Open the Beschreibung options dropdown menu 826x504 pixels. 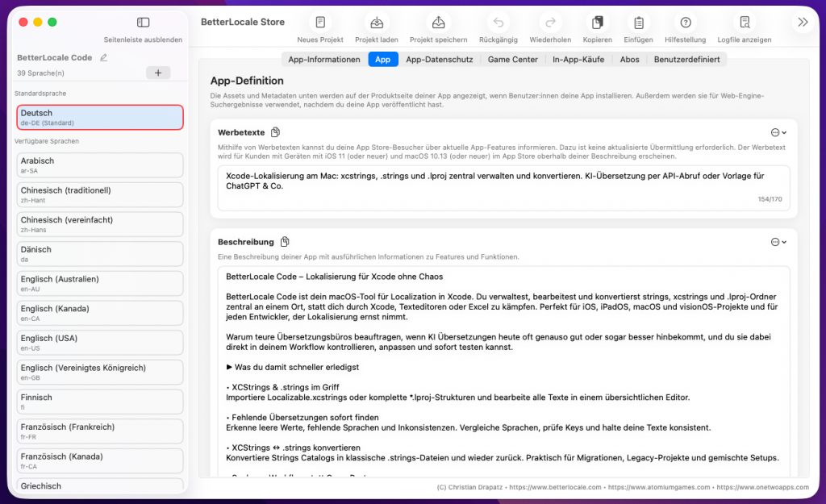[778, 242]
